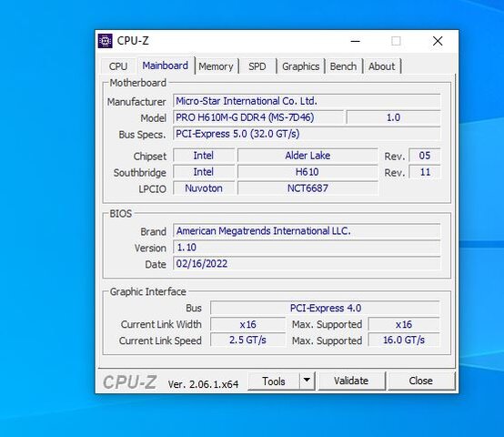The height and width of the screenshot is (437, 504).
Task: Click the BIOS Brand American Megatrends field
Action: 307,231
